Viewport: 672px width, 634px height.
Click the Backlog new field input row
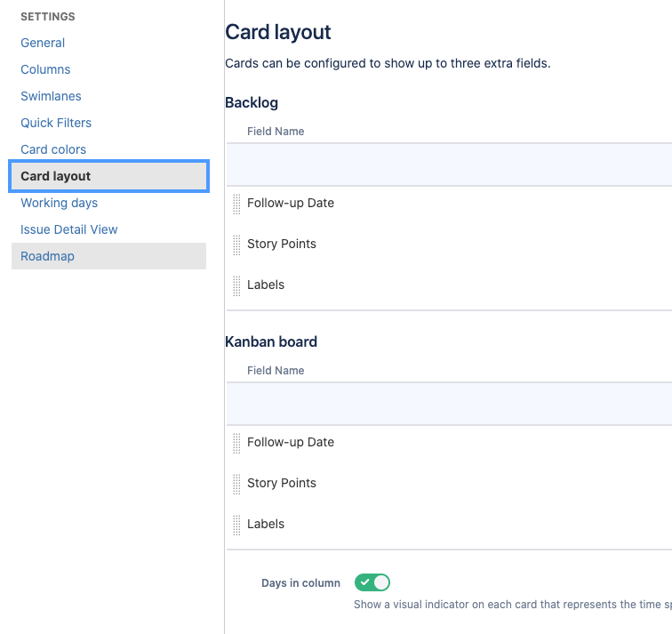point(449,165)
